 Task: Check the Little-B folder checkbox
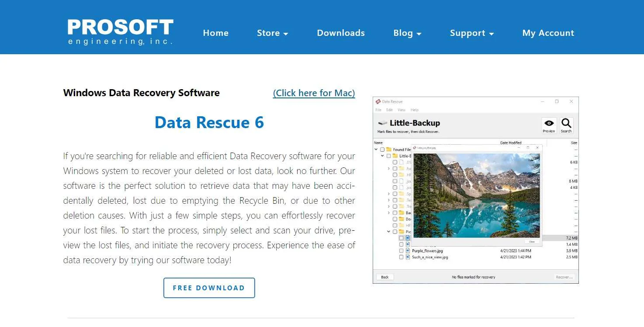388,156
